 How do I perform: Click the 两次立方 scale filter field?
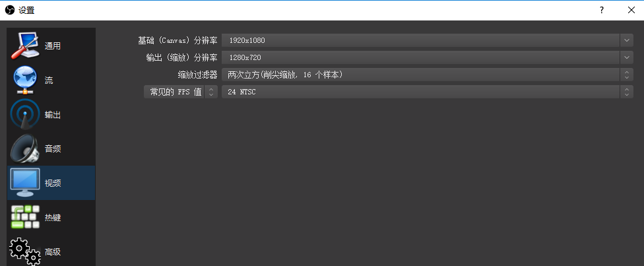(420, 75)
